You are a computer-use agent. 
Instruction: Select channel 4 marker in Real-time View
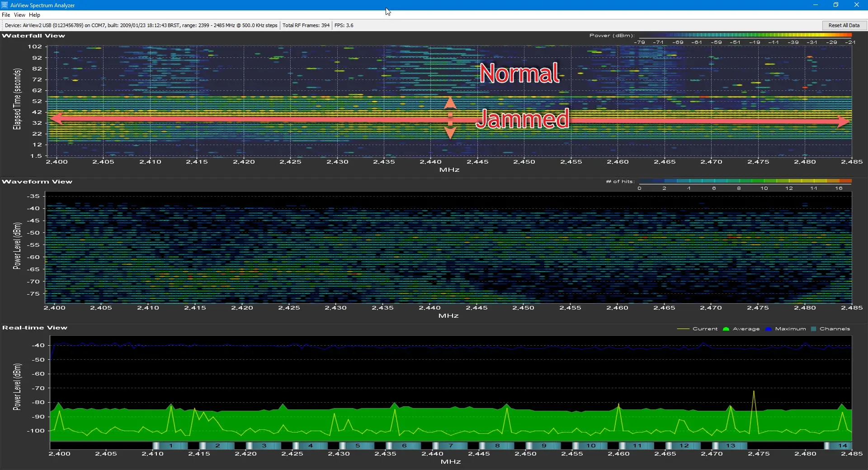[x=311, y=446]
